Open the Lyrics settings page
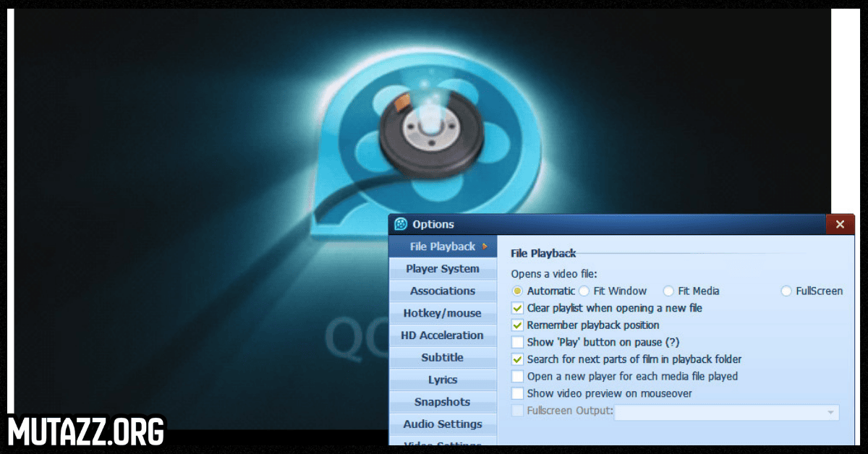The image size is (868, 454). tap(443, 380)
